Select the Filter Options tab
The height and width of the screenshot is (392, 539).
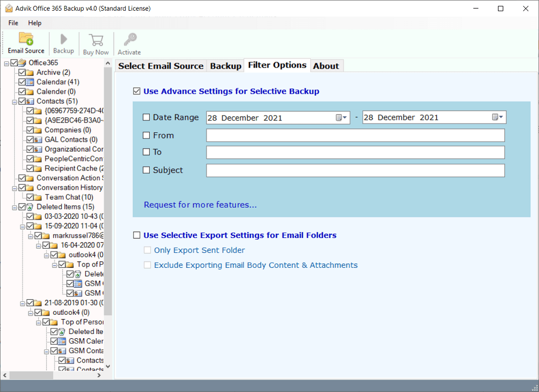(x=277, y=65)
